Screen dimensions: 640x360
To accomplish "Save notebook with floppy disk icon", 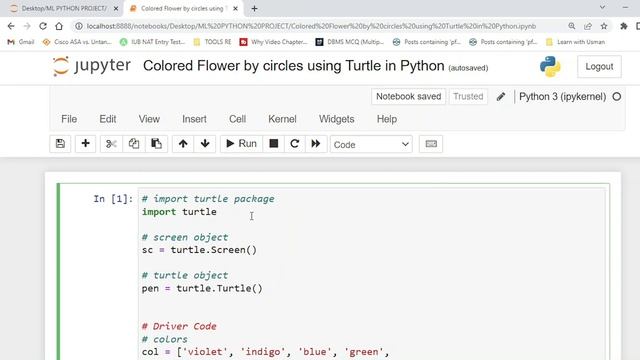I will 60,144.
